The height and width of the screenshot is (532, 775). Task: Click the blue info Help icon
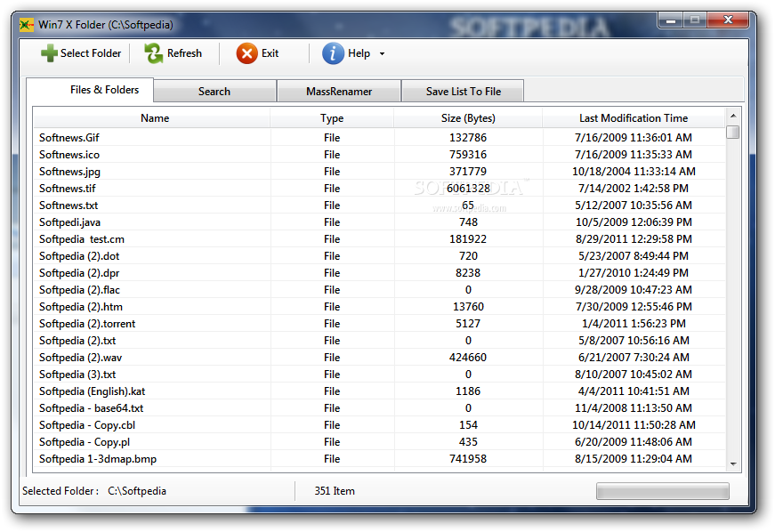[x=333, y=53]
